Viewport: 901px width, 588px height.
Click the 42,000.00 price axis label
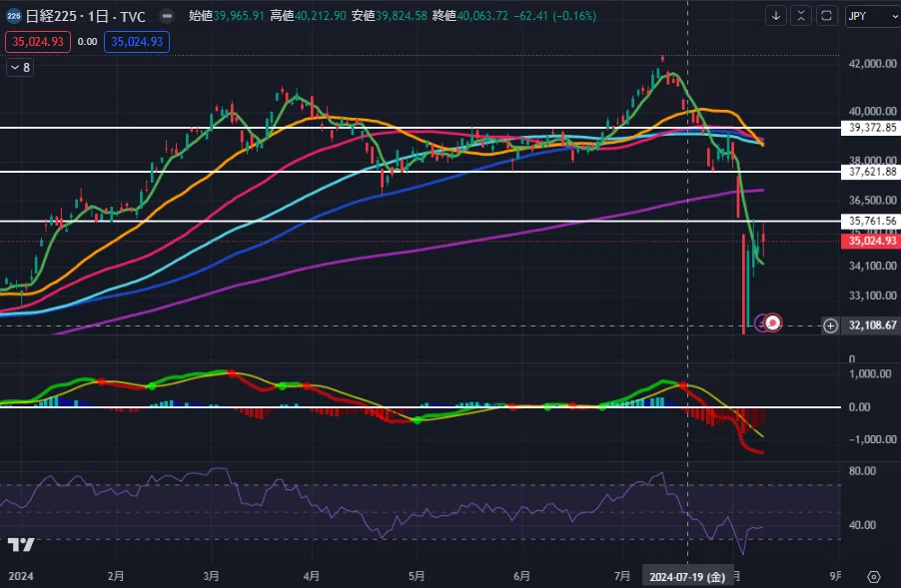[872, 64]
